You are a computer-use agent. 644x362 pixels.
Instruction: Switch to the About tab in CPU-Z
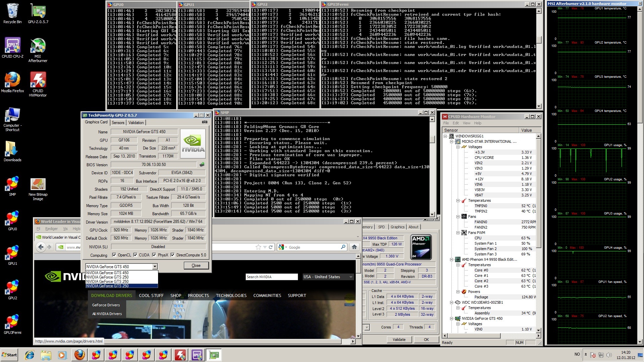point(413,227)
